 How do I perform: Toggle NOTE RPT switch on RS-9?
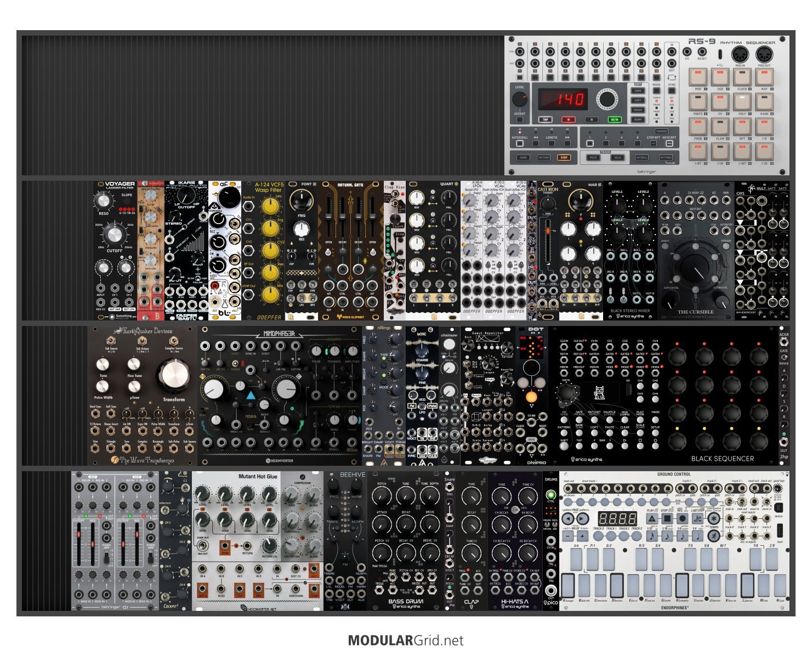pos(669,144)
